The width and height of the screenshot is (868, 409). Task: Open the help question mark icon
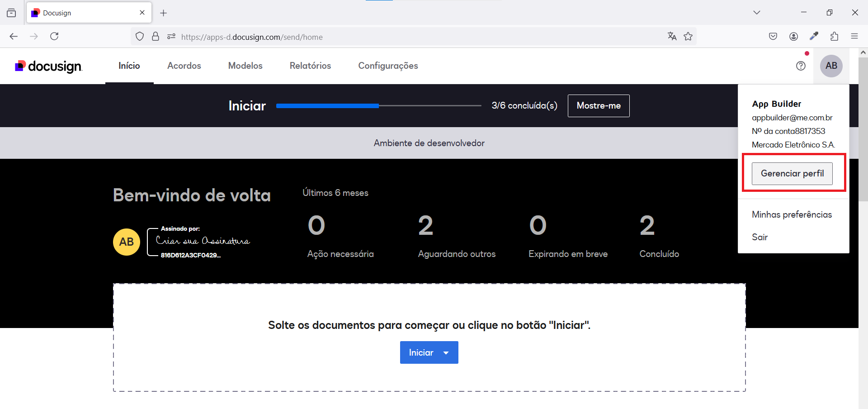coord(801,66)
